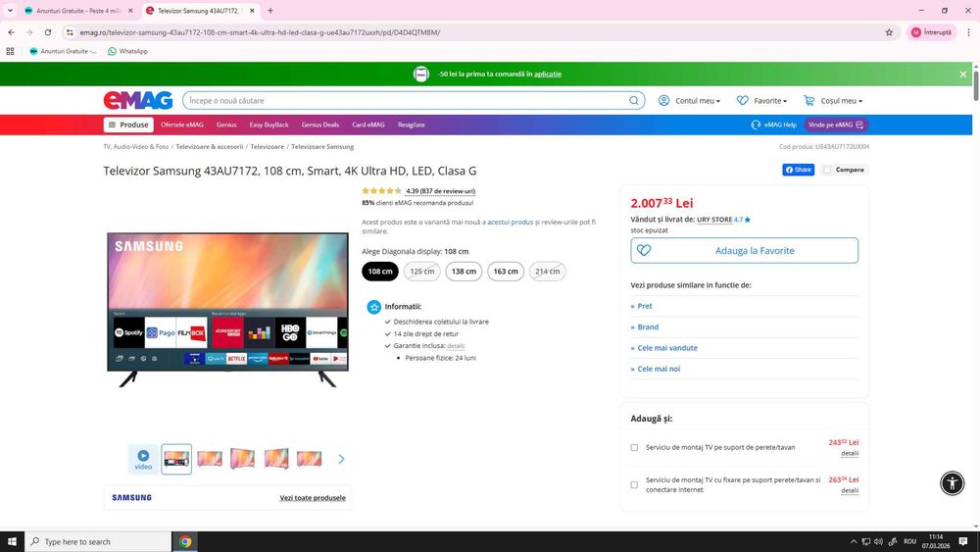
Task: Select the 163 cm display size
Action: click(x=506, y=272)
